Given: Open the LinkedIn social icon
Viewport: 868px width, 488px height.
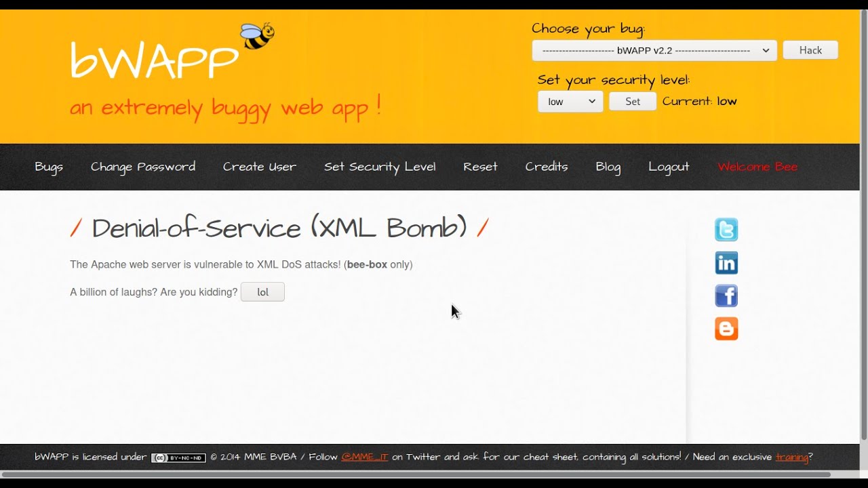Looking at the screenshot, I should click(x=726, y=263).
